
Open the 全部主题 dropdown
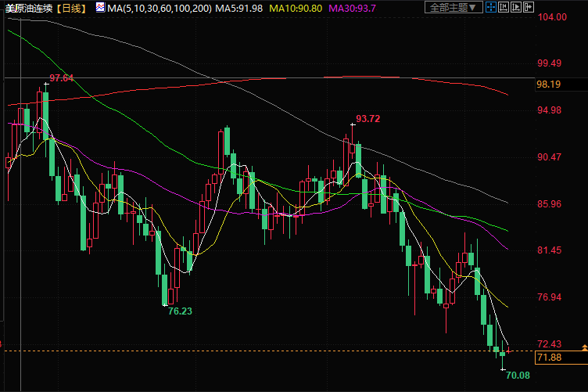(454, 8)
